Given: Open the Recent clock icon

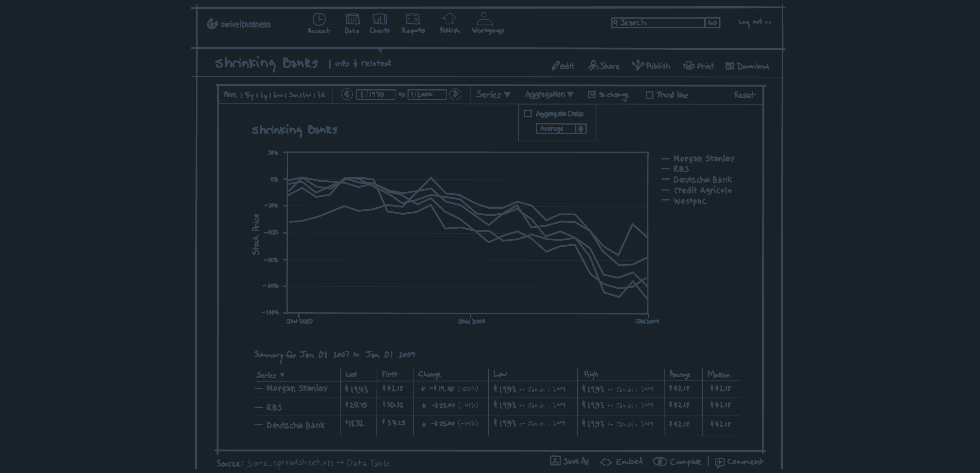Looking at the screenshot, I should (x=319, y=19).
